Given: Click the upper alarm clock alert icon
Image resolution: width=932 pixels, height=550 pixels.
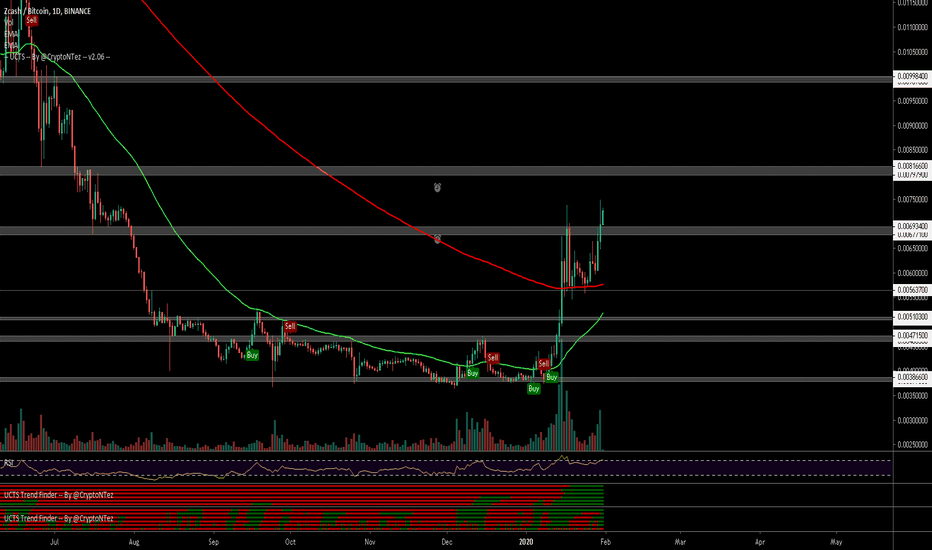Looking at the screenshot, I should pos(437,188).
